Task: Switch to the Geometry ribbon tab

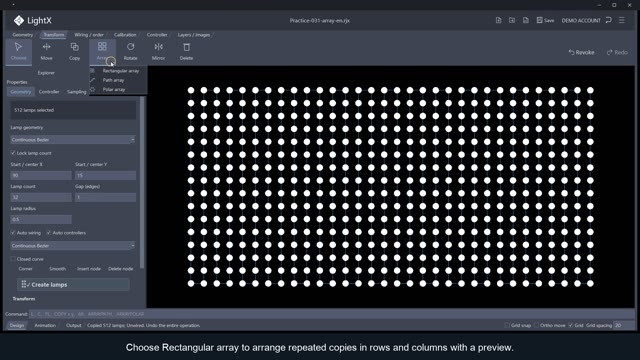Action: click(x=22, y=35)
